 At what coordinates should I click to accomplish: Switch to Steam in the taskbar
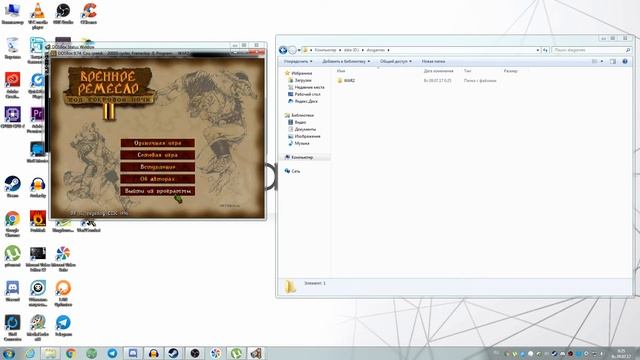click(174, 353)
